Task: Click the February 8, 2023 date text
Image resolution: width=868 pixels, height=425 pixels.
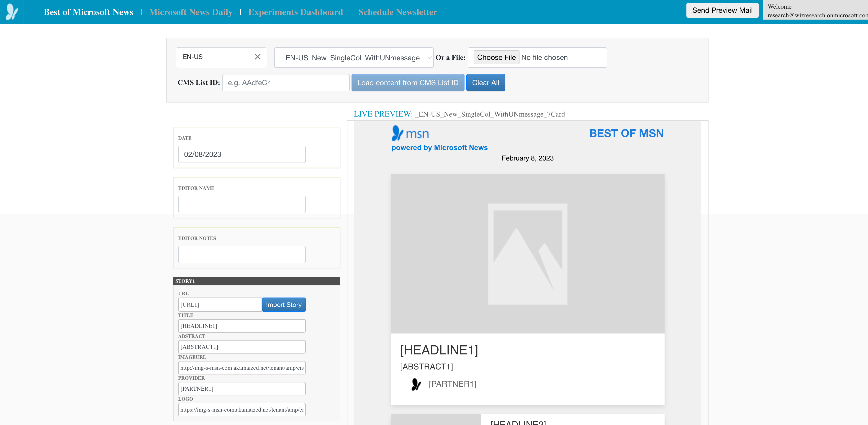Action: (x=528, y=158)
